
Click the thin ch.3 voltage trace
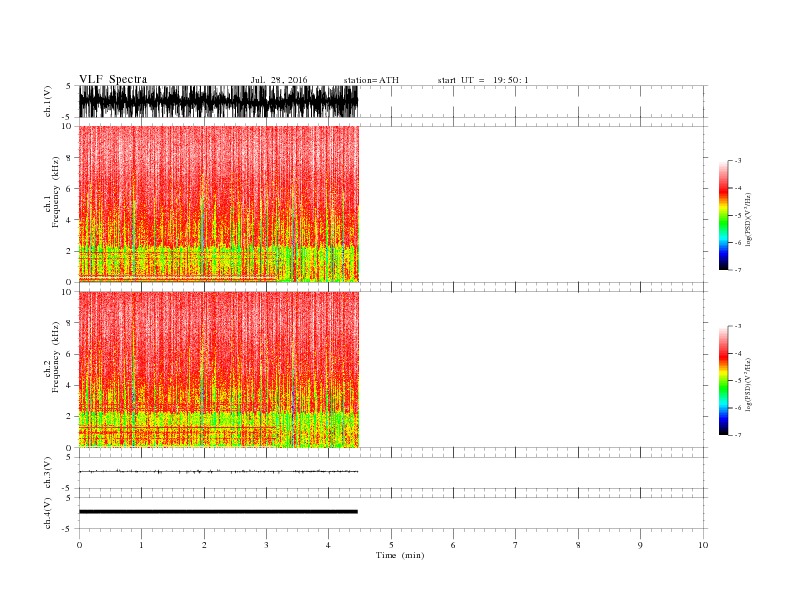click(x=218, y=472)
